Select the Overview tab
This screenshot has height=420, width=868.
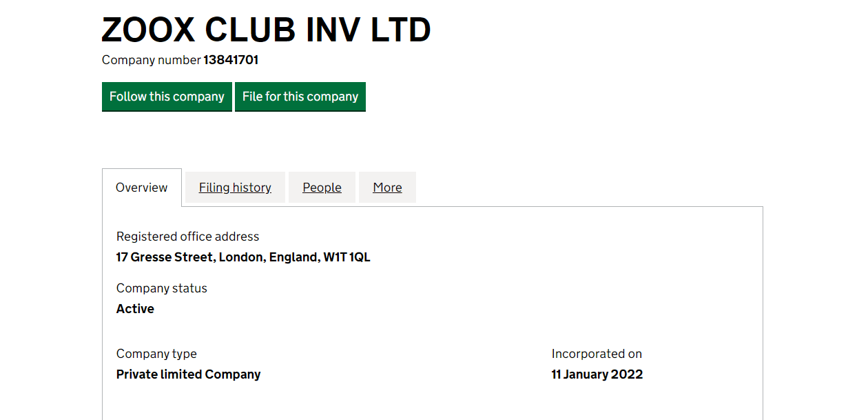(x=141, y=188)
